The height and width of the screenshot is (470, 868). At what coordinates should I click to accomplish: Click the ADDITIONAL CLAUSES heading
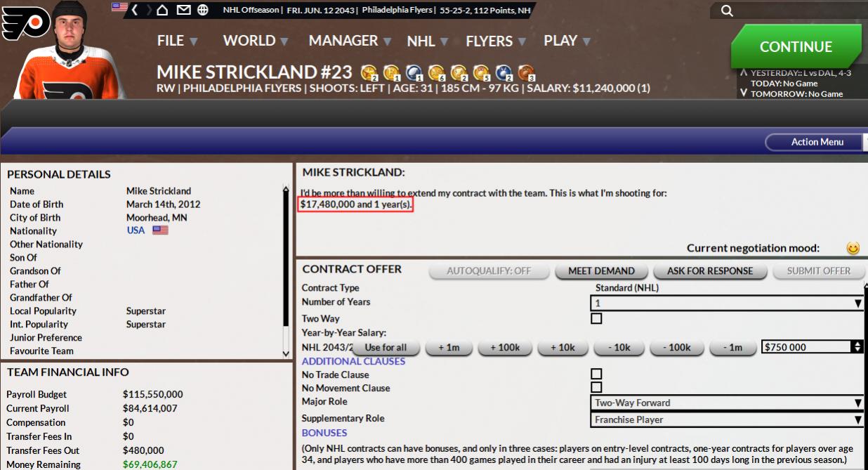(353, 361)
